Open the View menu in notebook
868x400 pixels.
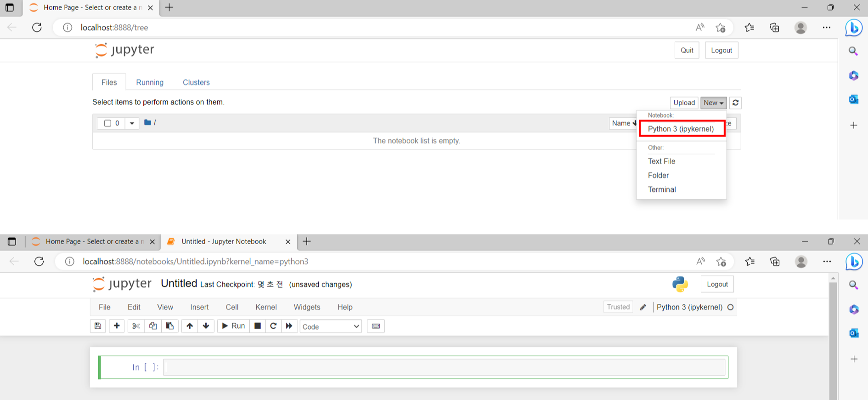[x=165, y=307]
